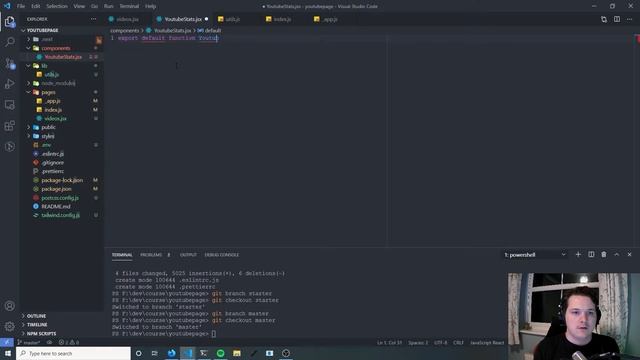Open the View menu
This screenshot has height=360, width=640.
click(x=79, y=6)
